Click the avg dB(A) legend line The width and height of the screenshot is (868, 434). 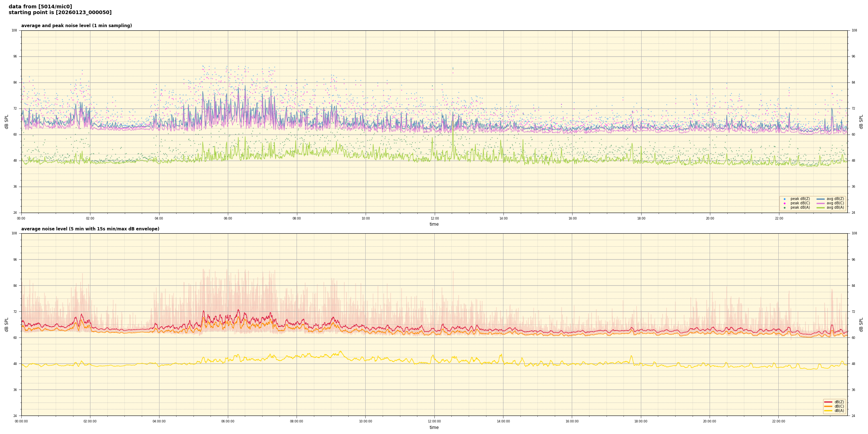point(820,208)
